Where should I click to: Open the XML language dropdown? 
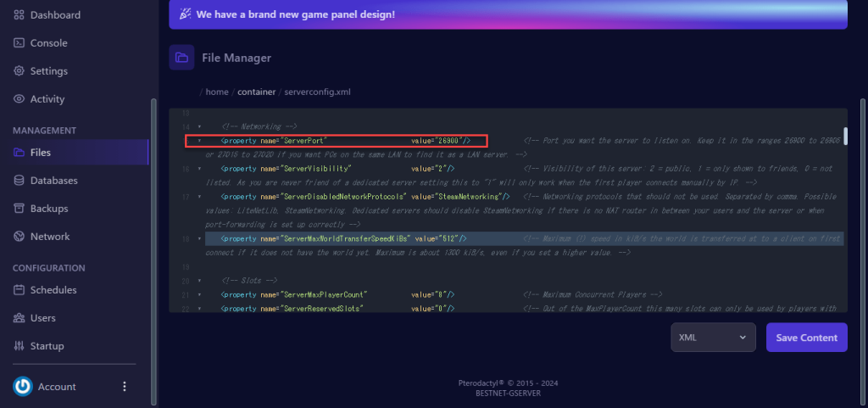tap(712, 338)
